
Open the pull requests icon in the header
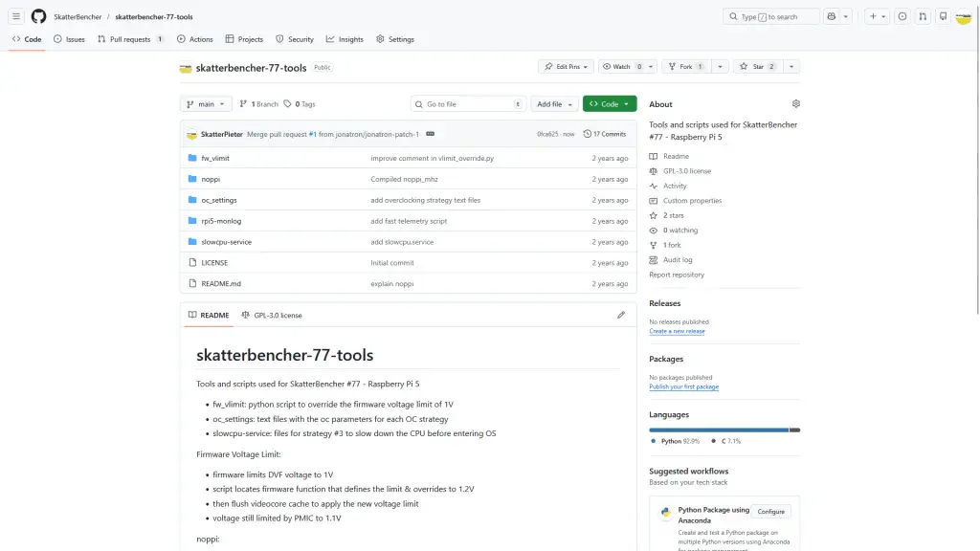click(922, 17)
